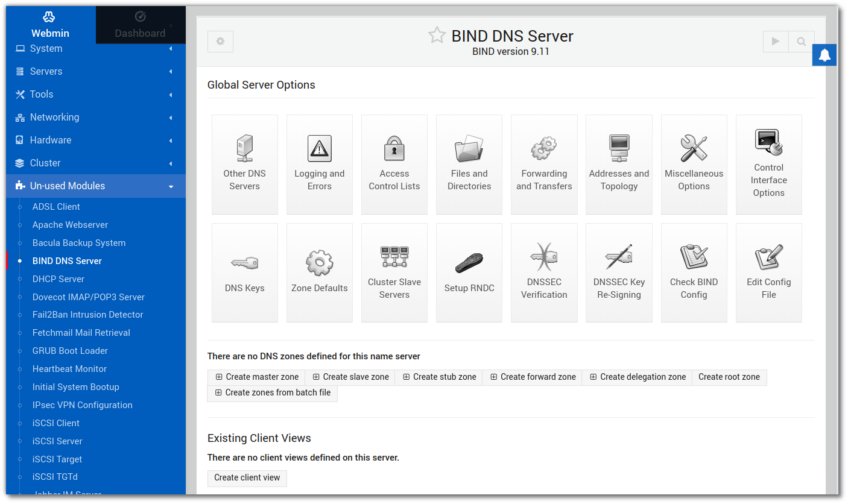Viewport: 848px width, 504px height.
Task: Open iSCSI Client module
Action: [56, 423]
